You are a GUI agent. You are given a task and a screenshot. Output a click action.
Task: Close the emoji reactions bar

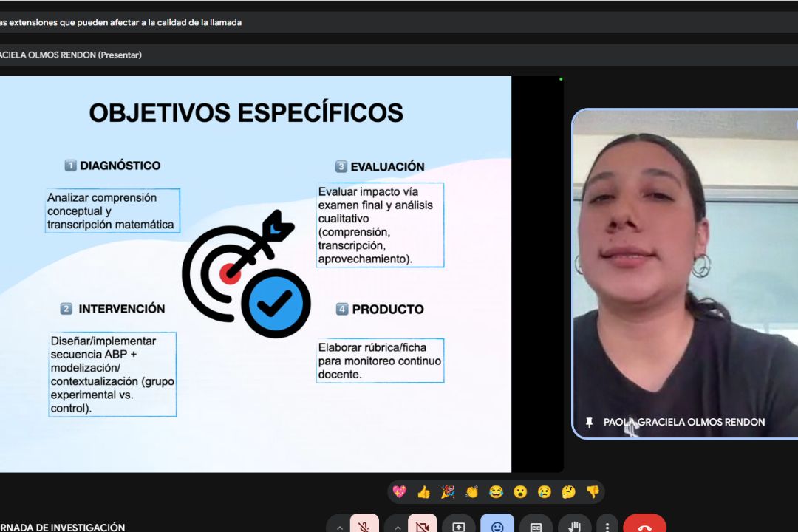tap(497, 525)
